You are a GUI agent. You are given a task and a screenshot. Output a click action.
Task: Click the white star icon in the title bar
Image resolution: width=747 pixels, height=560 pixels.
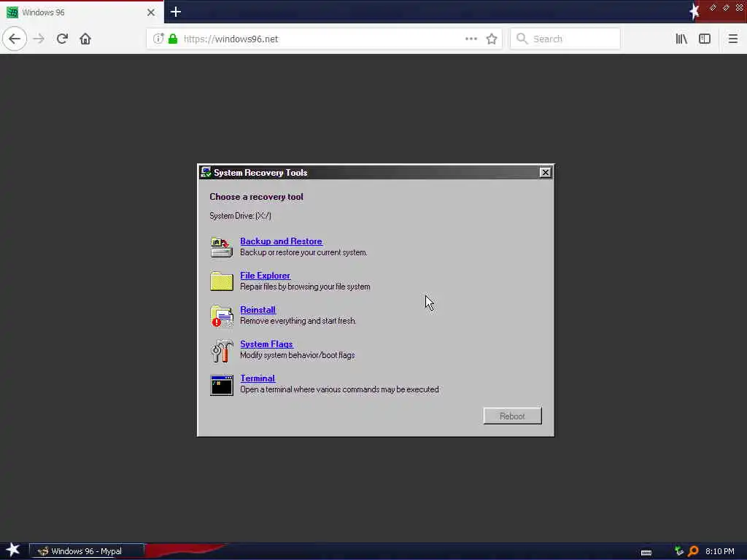(x=694, y=12)
